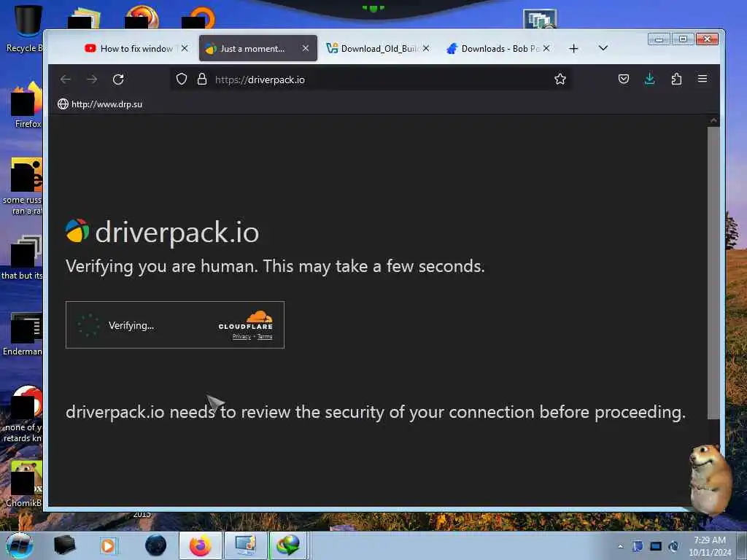Viewport: 747px width, 560px height.
Task: Launch the media player taskbar icon
Action: (108, 545)
